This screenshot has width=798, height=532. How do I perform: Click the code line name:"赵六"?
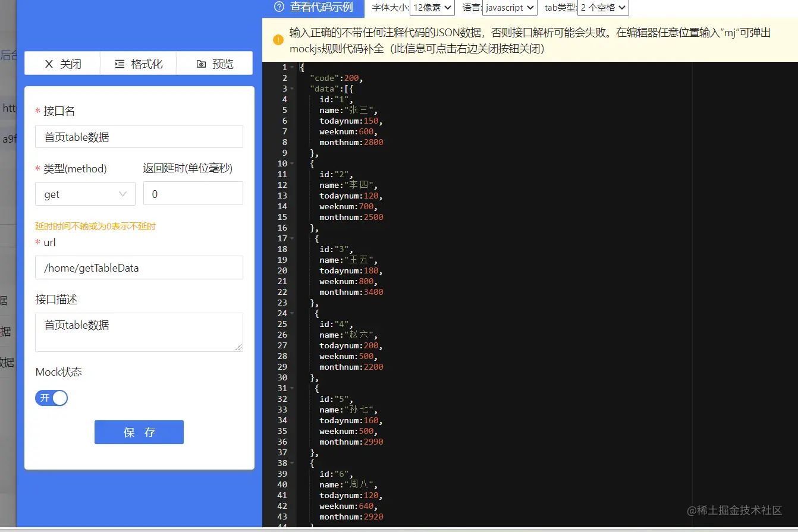tap(348, 335)
